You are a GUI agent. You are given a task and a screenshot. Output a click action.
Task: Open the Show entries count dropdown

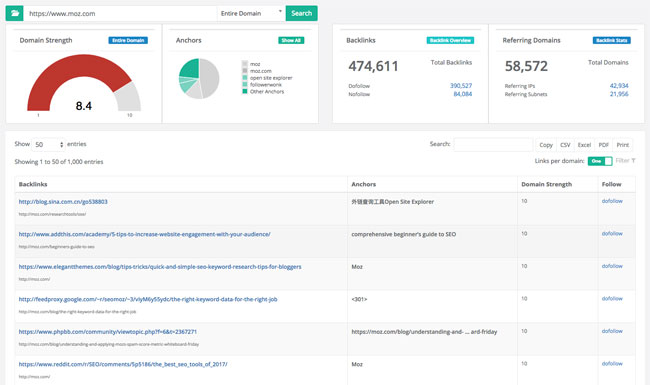click(x=49, y=144)
